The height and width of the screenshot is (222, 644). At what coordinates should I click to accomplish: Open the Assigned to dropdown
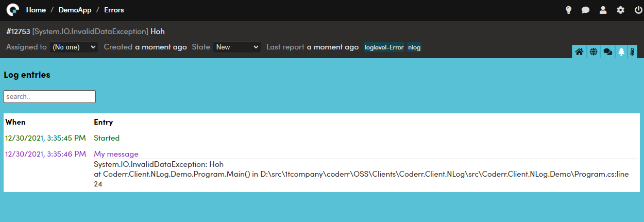click(73, 47)
